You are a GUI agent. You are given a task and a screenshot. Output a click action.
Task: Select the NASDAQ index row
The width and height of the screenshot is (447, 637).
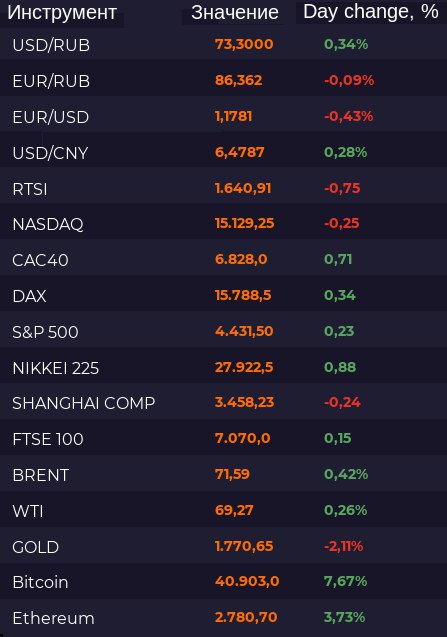pos(224,223)
